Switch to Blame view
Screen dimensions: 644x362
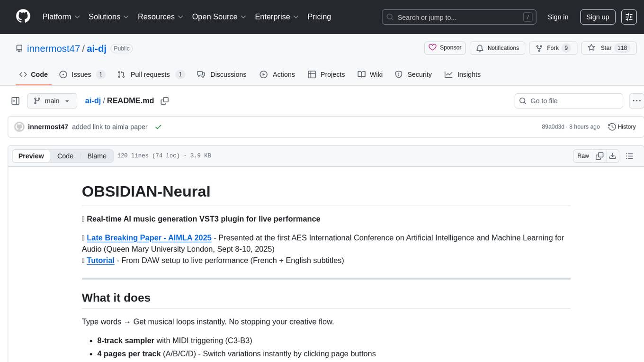(97, 156)
